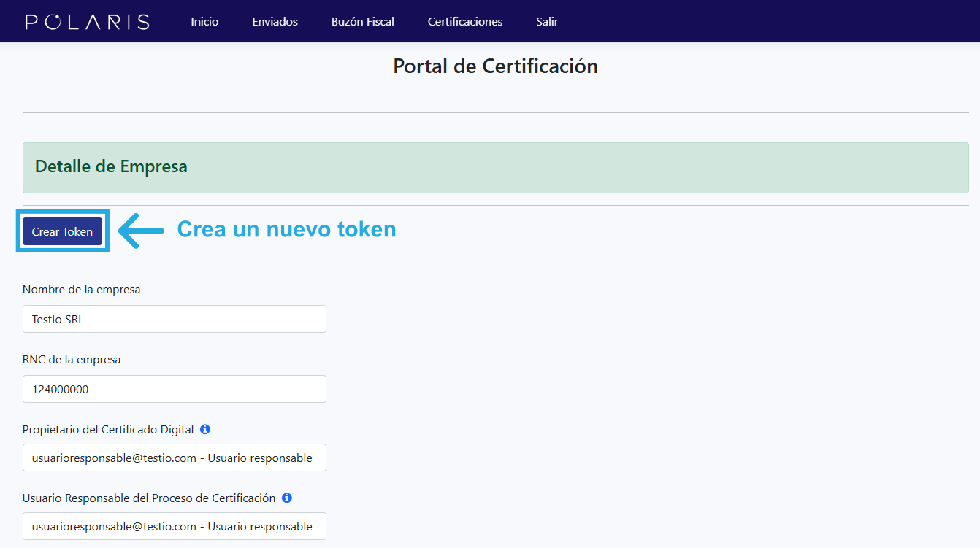Log out using the Salir link
The height and width of the screenshot is (548, 980).
[x=547, y=22]
